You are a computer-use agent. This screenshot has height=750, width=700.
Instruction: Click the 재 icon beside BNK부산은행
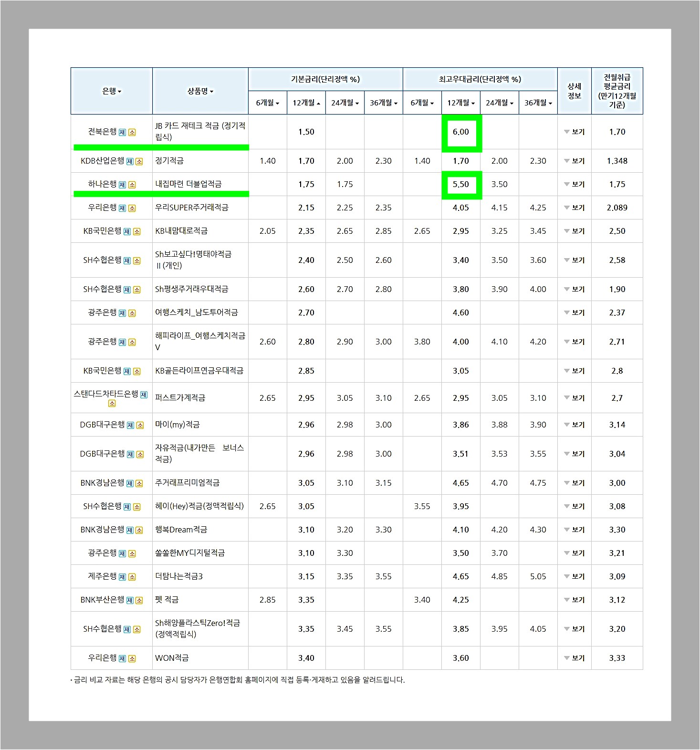(x=130, y=601)
